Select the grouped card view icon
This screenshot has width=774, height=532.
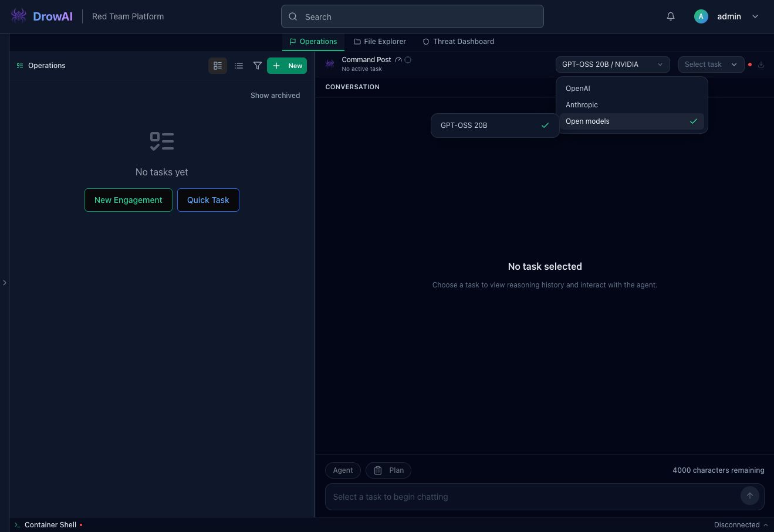click(x=218, y=66)
